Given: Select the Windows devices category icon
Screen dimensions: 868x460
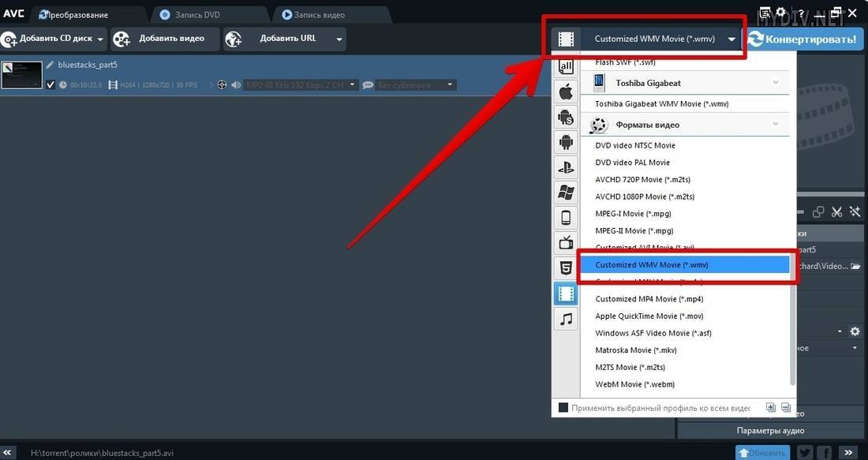Looking at the screenshot, I should [565, 193].
